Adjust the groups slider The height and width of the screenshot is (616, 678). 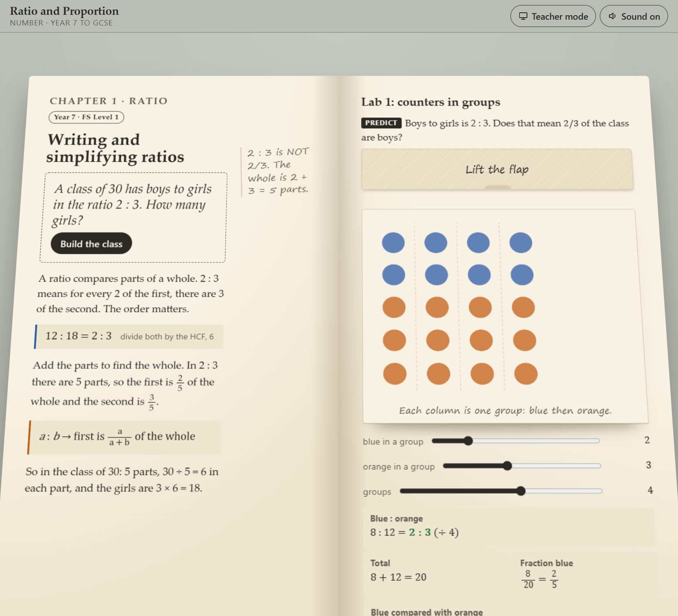501,491
